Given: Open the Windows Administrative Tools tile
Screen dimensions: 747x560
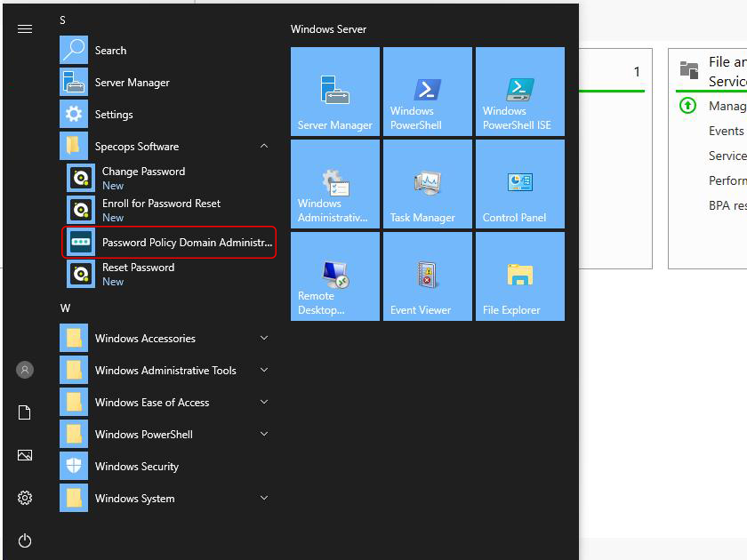Looking at the screenshot, I should [x=335, y=184].
